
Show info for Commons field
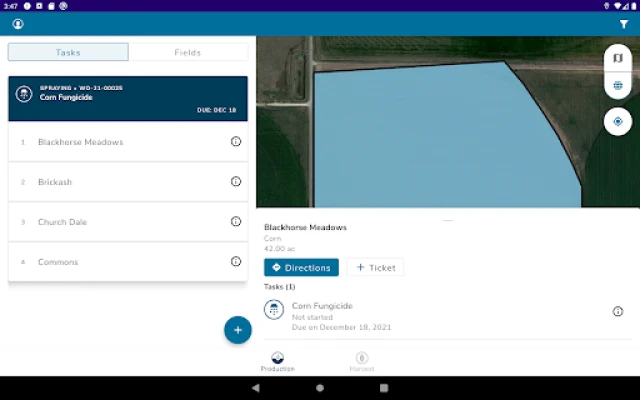point(236,262)
